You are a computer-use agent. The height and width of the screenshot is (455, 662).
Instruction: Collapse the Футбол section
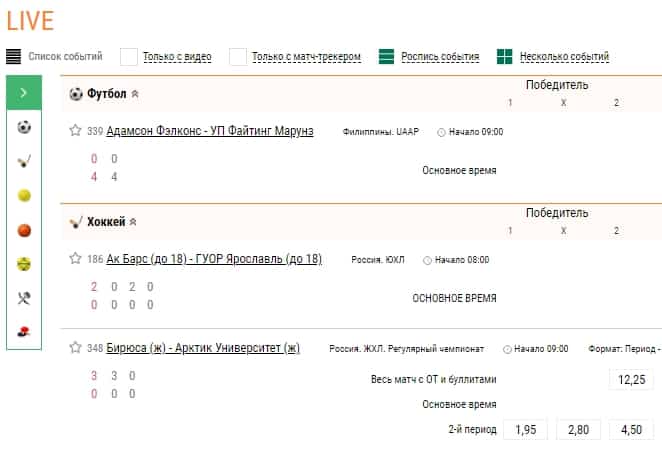coord(135,94)
